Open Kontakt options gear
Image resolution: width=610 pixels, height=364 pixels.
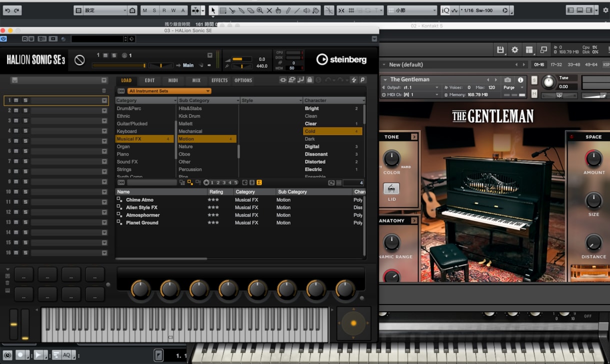coord(515,49)
